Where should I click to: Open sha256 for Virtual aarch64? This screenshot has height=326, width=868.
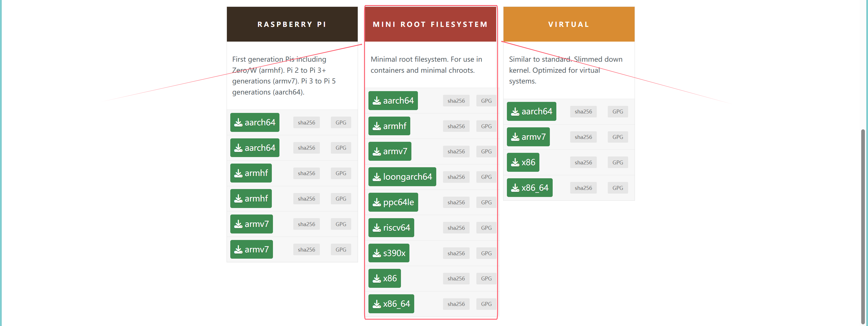[583, 111]
